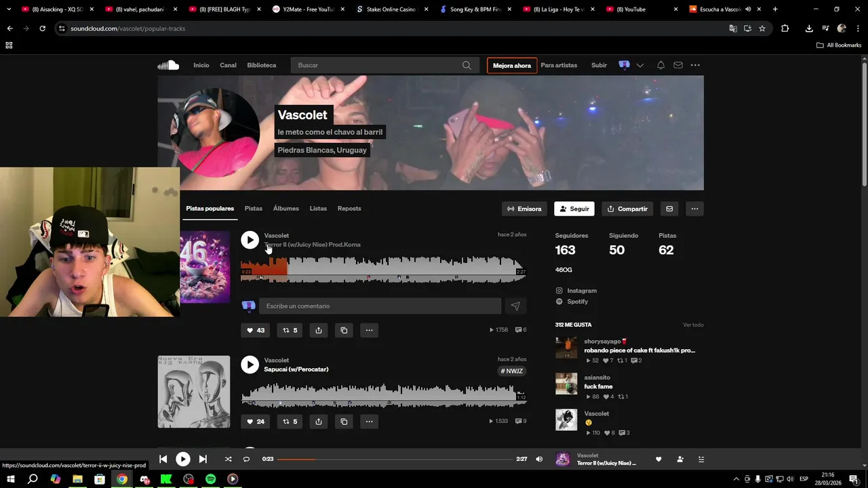Play Terror II track
This screenshot has width=868, height=488.
[250, 240]
